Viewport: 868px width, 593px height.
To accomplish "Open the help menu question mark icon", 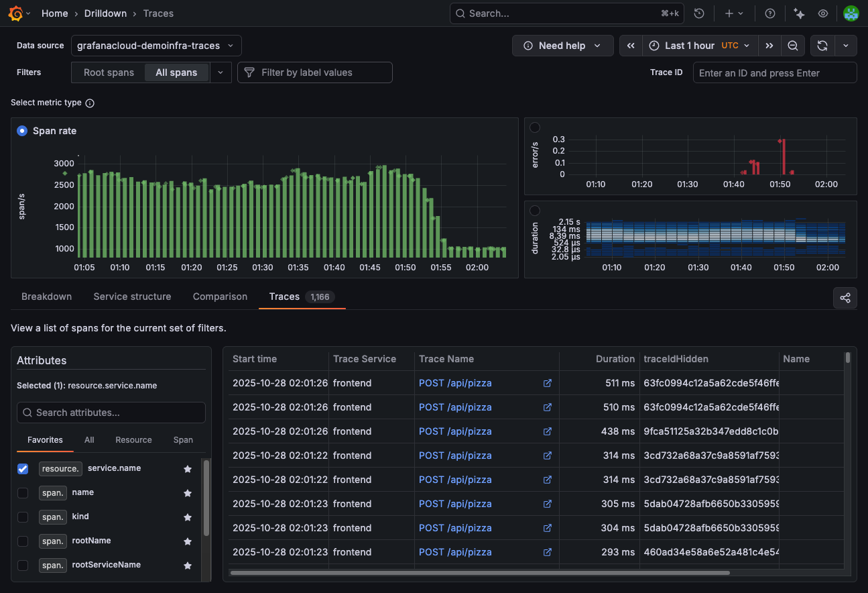I will [x=769, y=13].
